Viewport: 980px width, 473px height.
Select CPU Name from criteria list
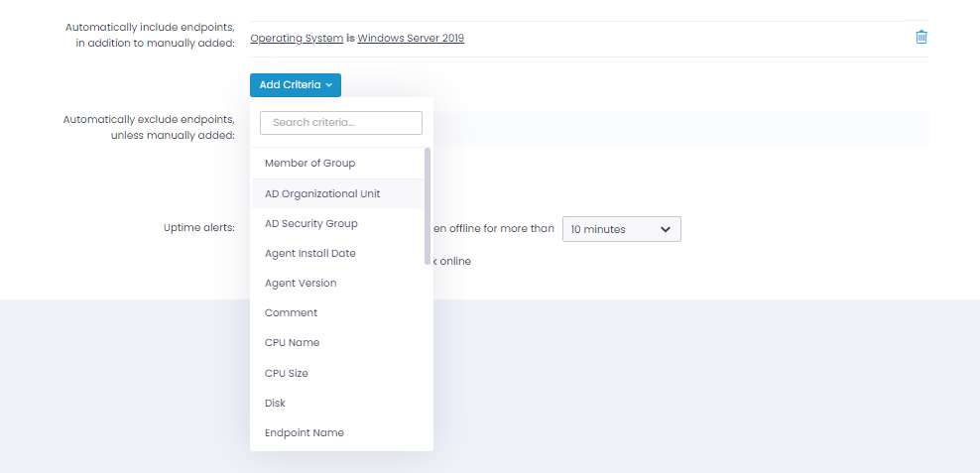point(292,342)
